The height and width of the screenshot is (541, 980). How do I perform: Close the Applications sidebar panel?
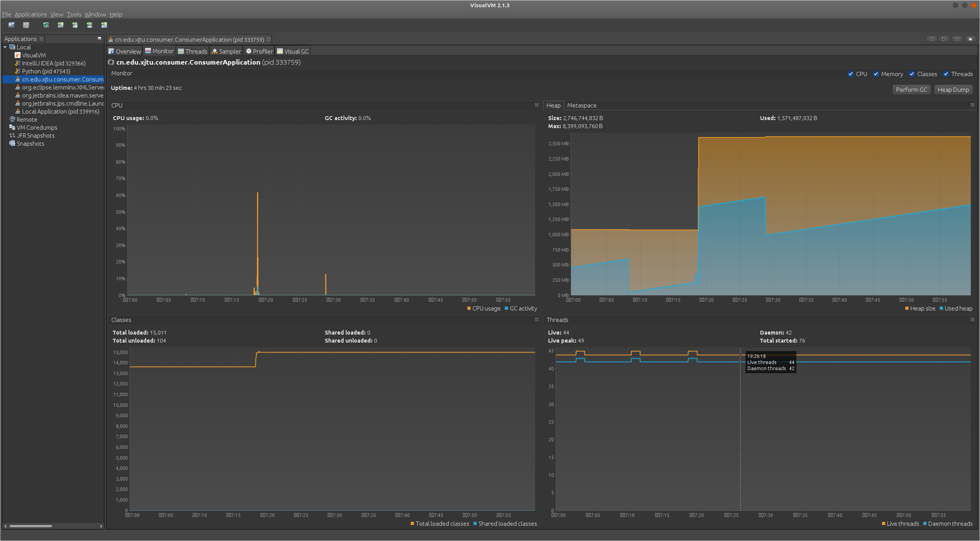coord(42,39)
